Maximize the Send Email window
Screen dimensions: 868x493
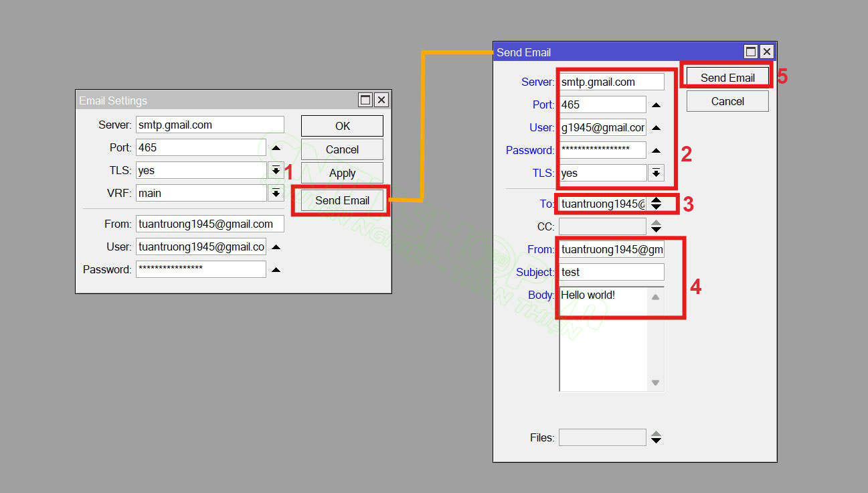[x=751, y=52]
